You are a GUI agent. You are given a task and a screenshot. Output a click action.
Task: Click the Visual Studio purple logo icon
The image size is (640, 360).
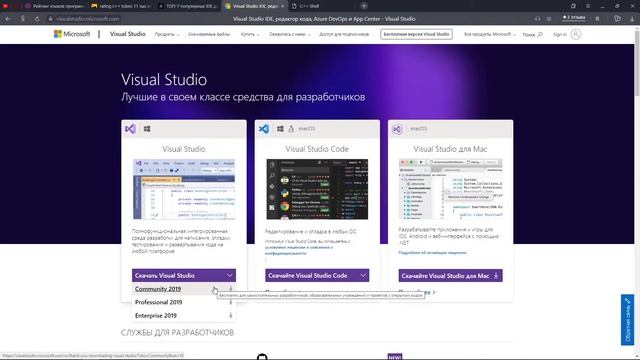point(130,129)
